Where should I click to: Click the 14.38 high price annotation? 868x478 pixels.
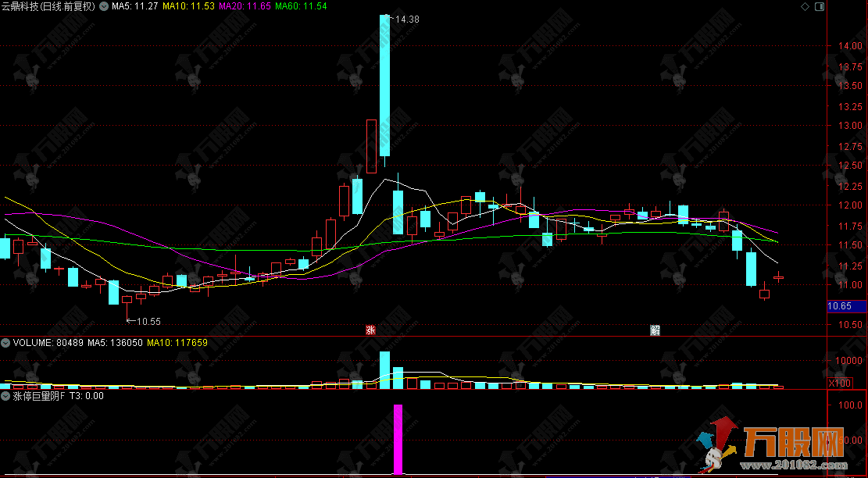point(407,19)
